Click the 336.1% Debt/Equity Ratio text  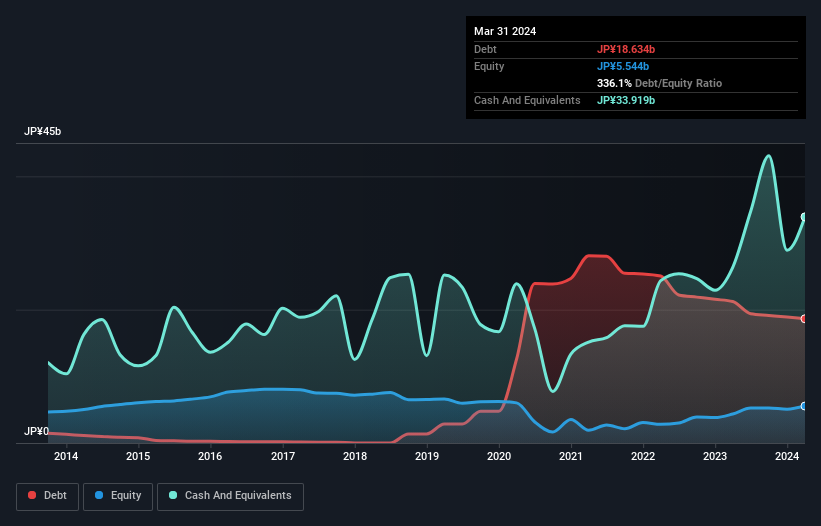[x=659, y=83]
